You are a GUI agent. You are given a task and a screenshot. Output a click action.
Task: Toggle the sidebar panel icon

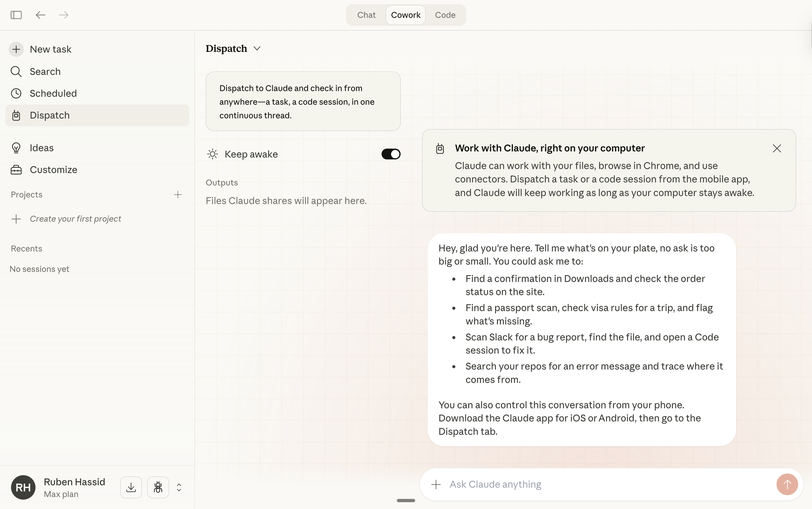click(x=16, y=15)
